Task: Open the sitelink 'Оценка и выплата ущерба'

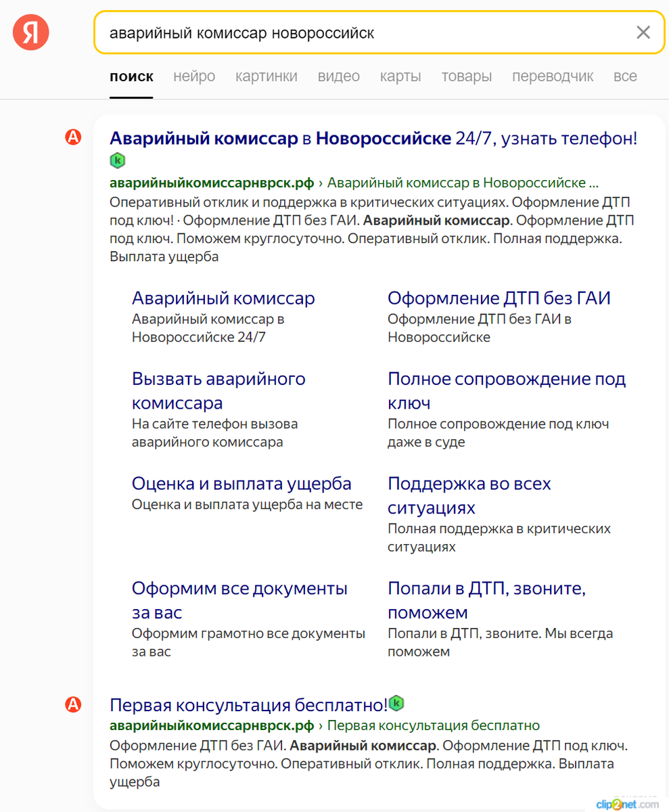Action: click(241, 483)
